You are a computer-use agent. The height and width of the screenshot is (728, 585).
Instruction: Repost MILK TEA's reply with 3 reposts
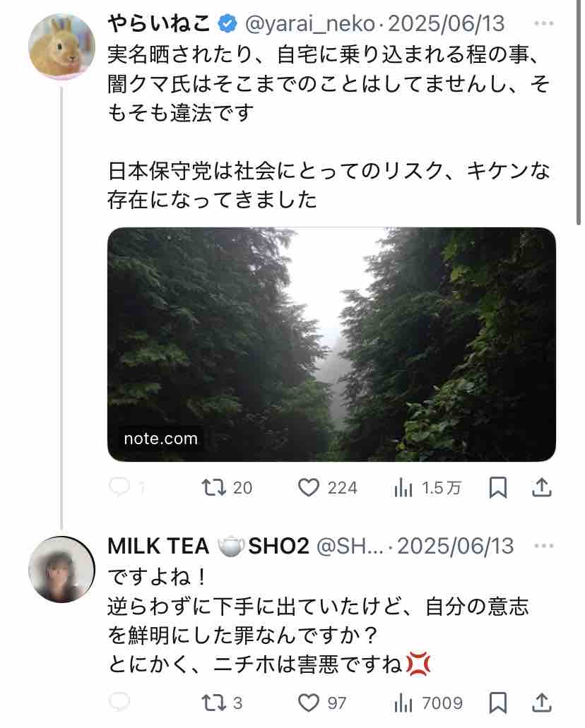(211, 702)
